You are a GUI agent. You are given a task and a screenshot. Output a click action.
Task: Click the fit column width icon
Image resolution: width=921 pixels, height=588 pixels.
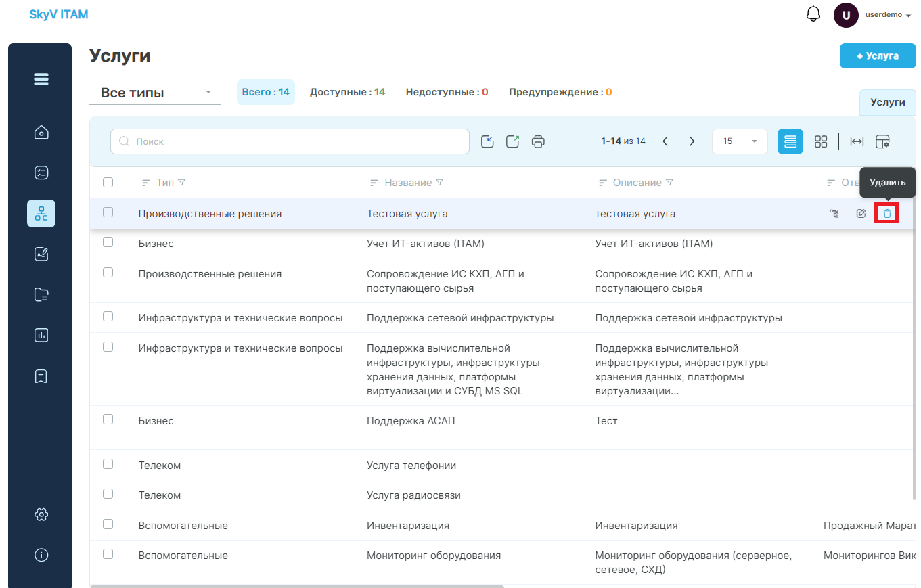[857, 141]
